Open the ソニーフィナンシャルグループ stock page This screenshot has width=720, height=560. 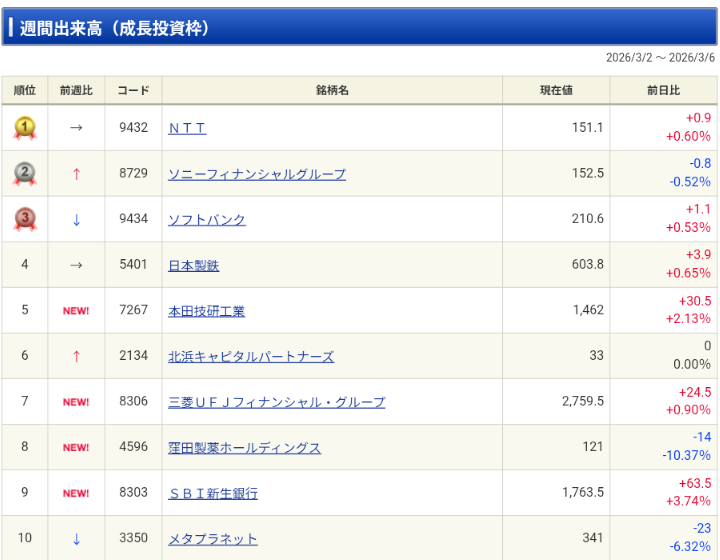(257, 174)
